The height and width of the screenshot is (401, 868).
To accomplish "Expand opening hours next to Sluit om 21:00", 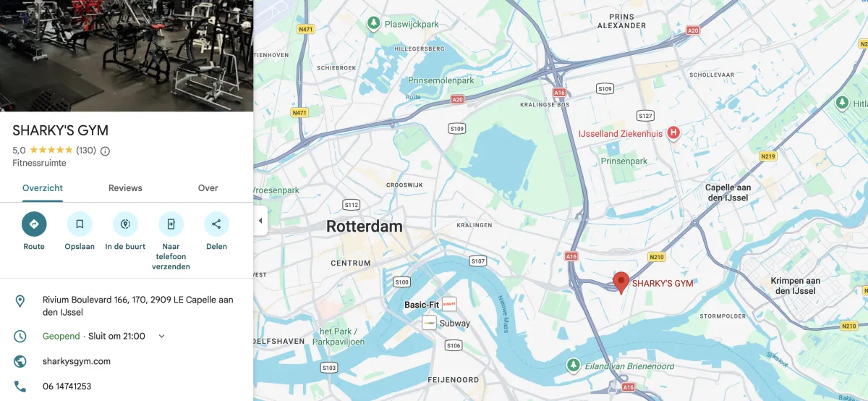I will [161, 336].
